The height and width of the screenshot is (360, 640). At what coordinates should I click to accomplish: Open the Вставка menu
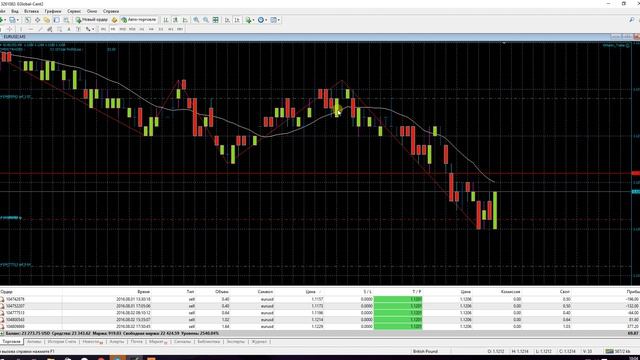pyautogui.click(x=31, y=11)
